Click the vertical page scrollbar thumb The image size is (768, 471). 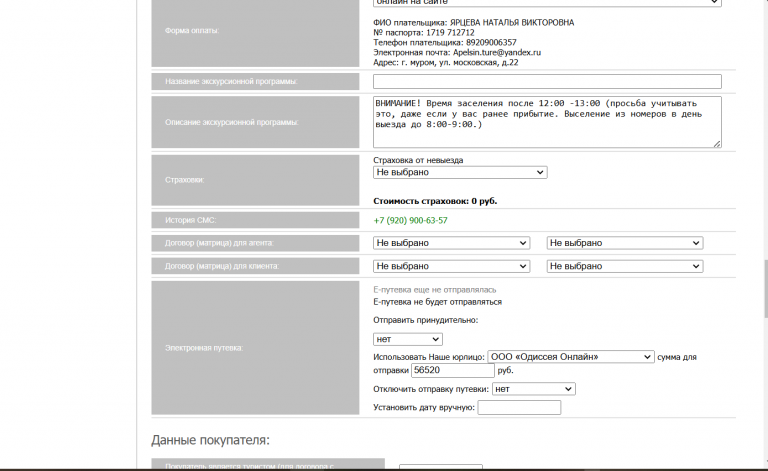765,289
